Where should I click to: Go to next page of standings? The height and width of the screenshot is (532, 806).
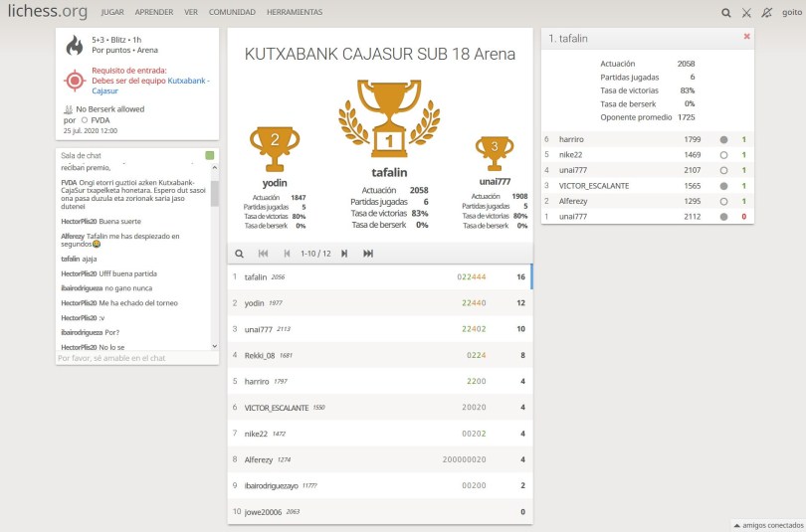tap(344, 254)
